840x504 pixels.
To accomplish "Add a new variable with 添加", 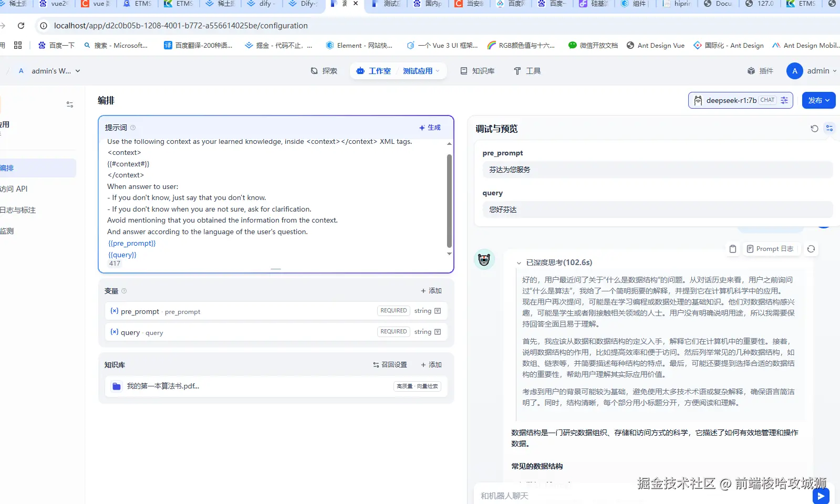I will 431,291.
